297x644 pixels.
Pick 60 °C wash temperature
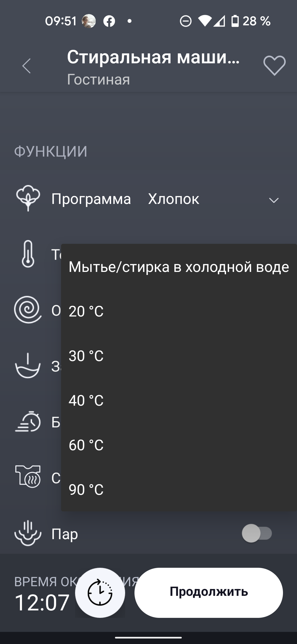coord(86,445)
